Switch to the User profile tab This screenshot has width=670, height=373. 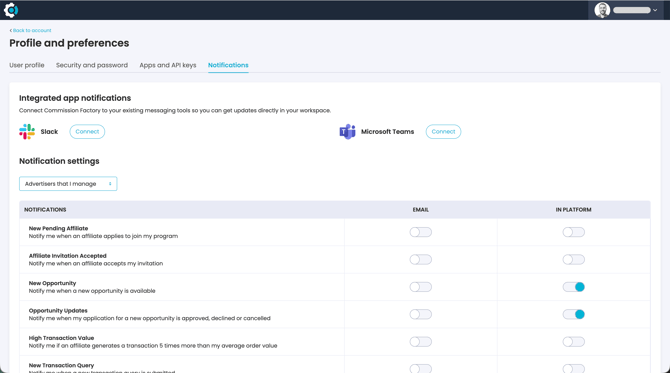coord(27,65)
